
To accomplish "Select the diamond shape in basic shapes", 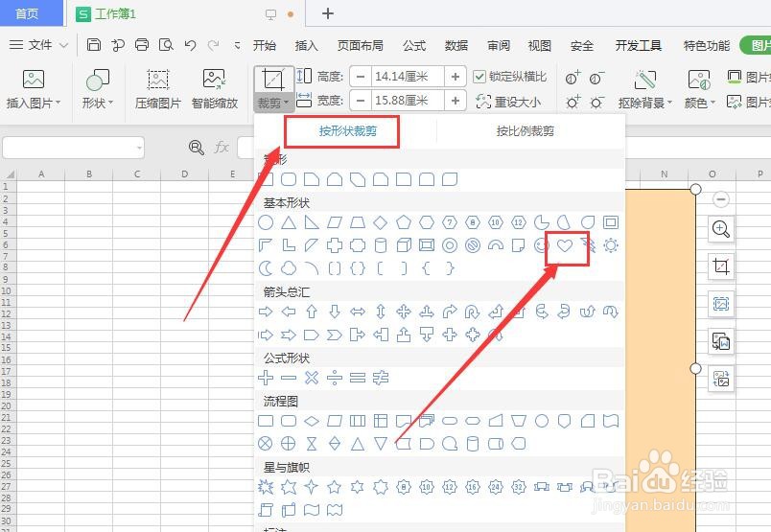I will coord(380,222).
